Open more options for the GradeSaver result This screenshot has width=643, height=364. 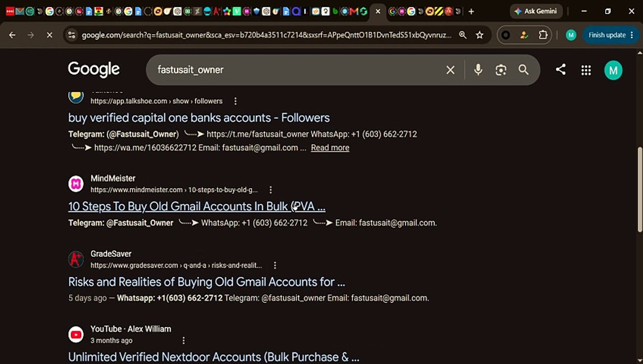(275, 265)
